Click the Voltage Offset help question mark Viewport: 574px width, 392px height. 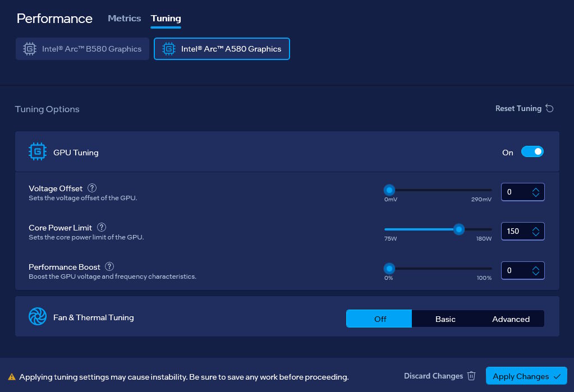coord(92,188)
